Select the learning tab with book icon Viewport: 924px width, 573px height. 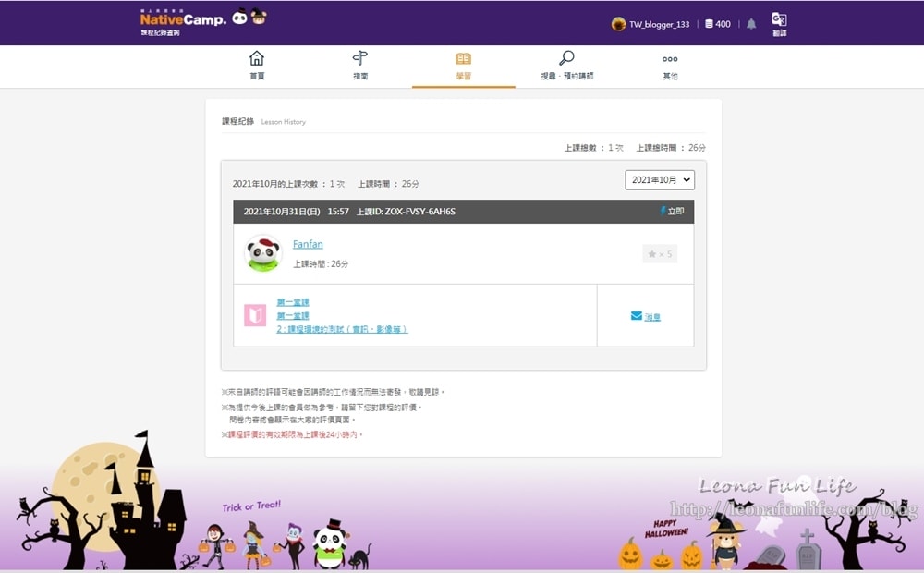(x=463, y=65)
